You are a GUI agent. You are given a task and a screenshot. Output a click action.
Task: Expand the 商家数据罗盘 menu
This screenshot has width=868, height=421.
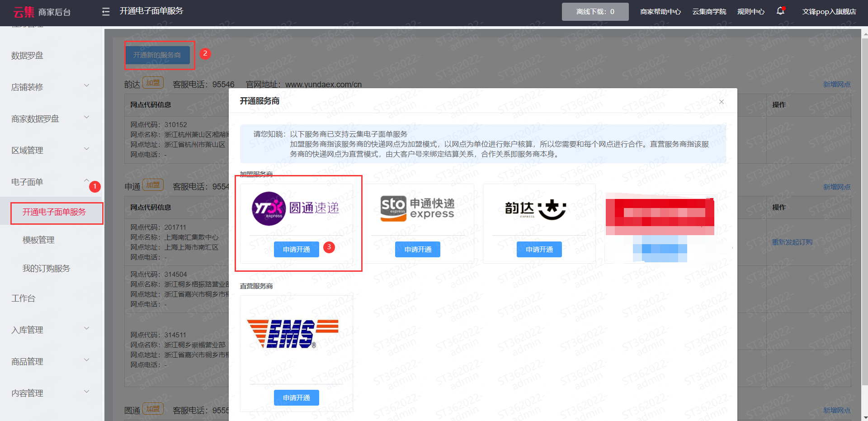(51, 119)
